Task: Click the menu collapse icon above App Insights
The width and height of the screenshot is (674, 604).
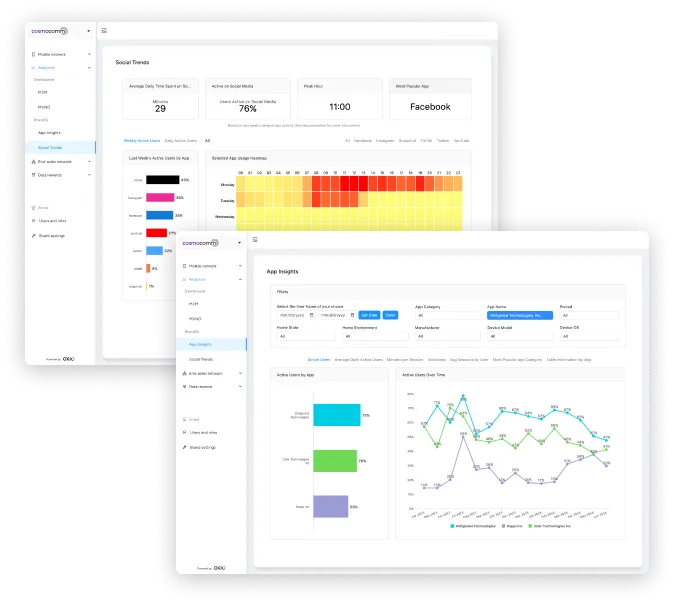Action: [x=255, y=239]
